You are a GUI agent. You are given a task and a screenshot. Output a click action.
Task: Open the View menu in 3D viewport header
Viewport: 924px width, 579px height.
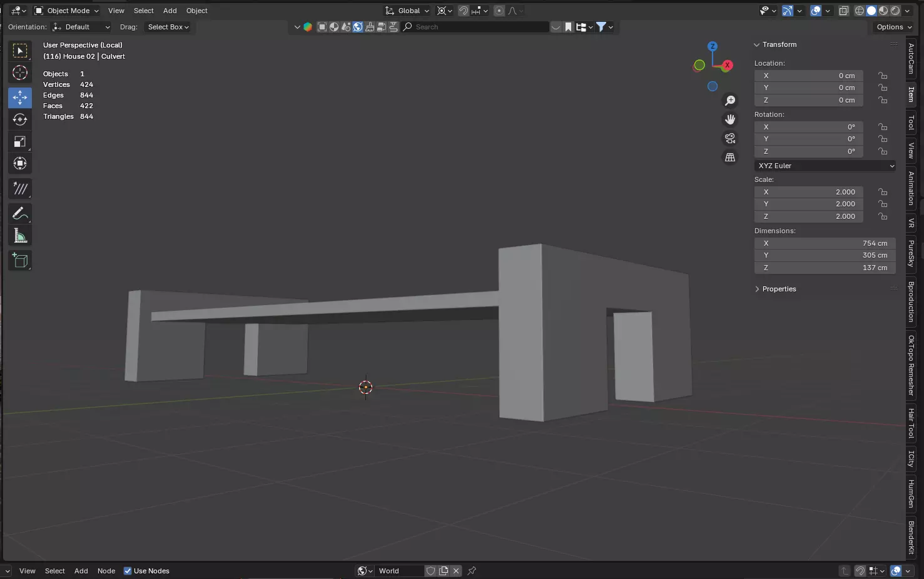point(116,11)
